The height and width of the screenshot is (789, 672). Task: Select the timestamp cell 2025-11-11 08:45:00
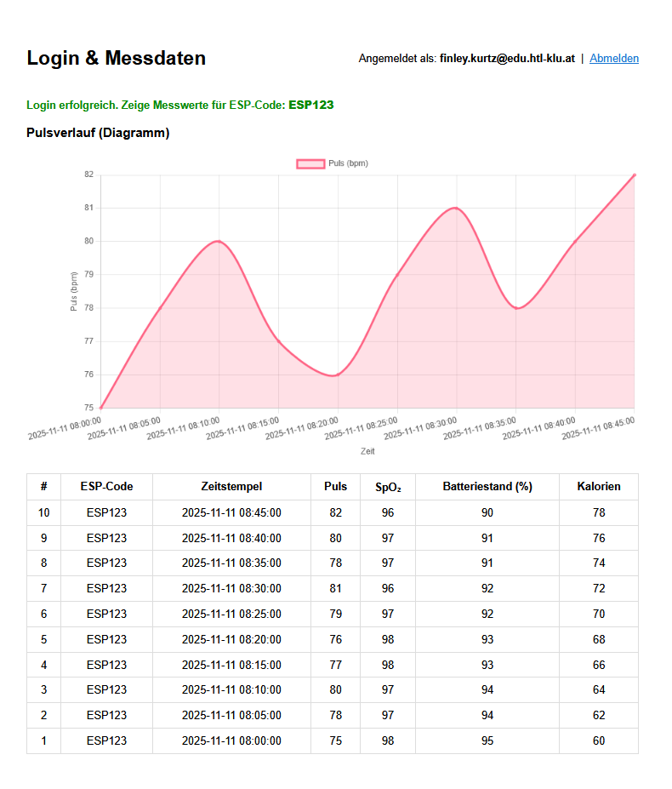231,512
